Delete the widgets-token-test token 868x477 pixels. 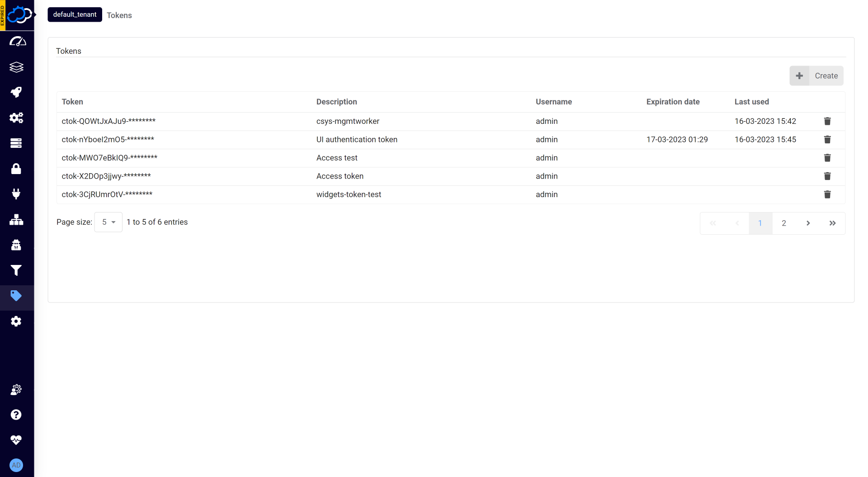[x=827, y=194]
